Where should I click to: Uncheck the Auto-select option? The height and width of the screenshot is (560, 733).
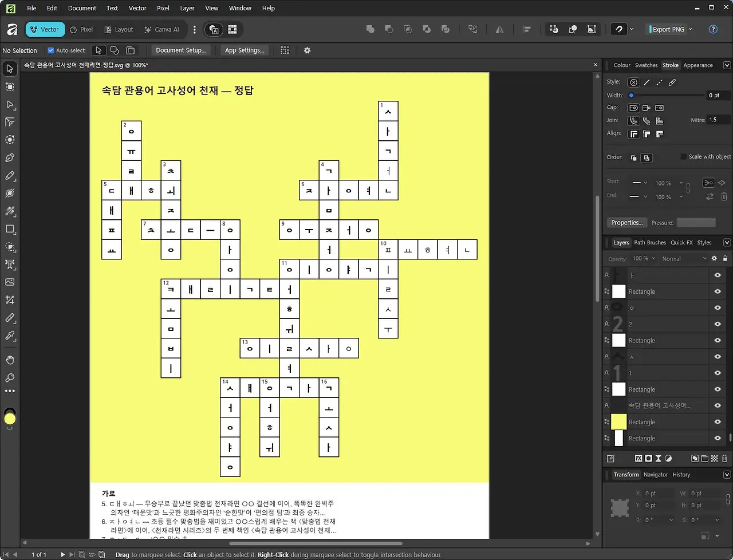[51, 50]
